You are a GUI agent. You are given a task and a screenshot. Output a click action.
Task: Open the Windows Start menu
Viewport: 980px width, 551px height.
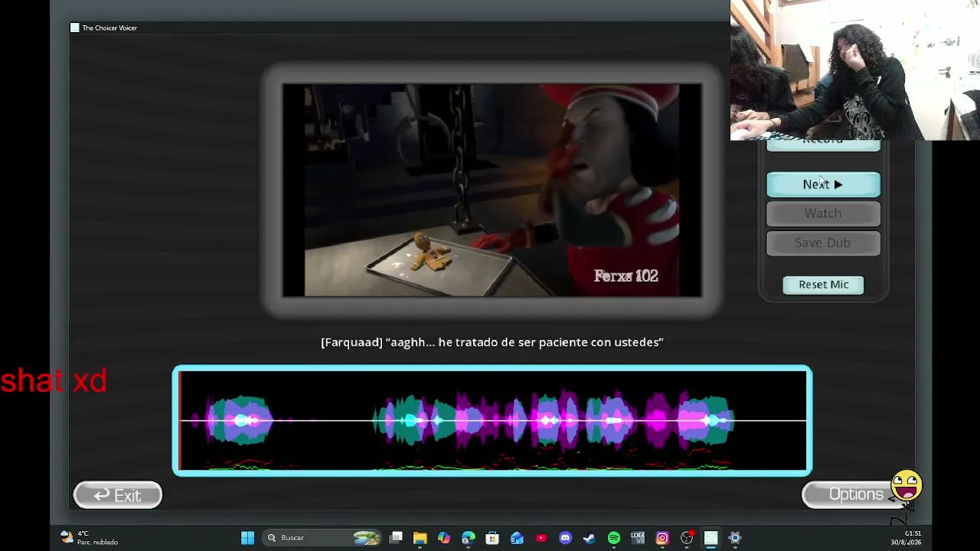(x=247, y=538)
